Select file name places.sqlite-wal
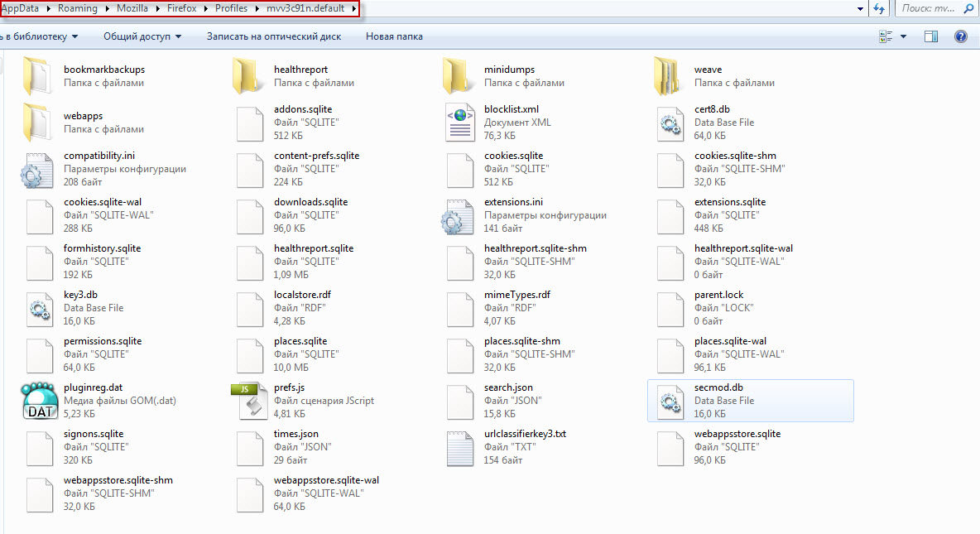Image resolution: width=980 pixels, height=534 pixels. click(730, 341)
